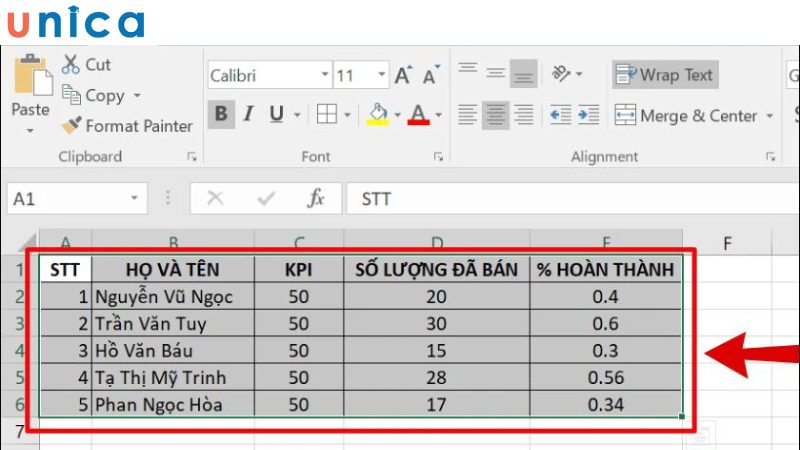800x450 pixels.
Task: Click the fill handle at selection corner
Action: [682, 417]
